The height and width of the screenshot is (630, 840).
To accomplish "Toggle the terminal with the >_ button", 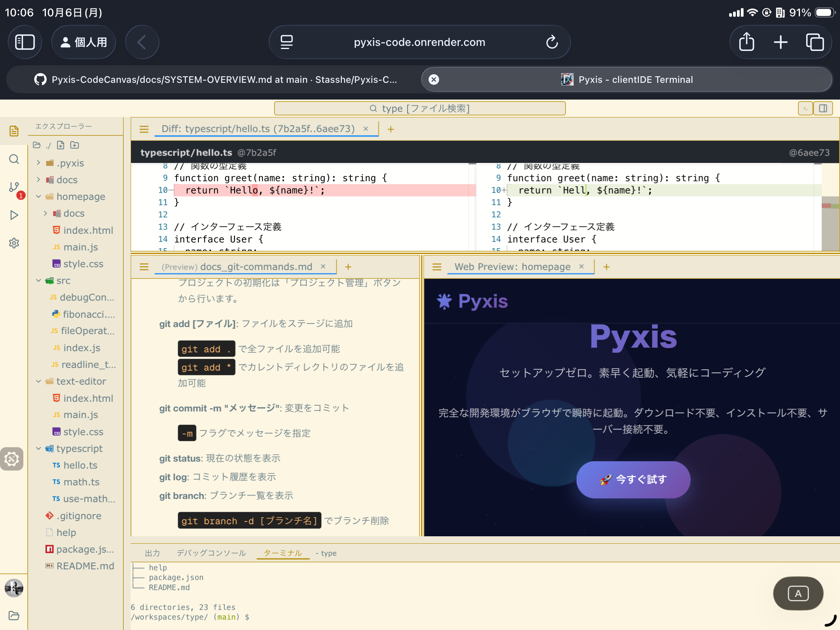I will (x=805, y=108).
